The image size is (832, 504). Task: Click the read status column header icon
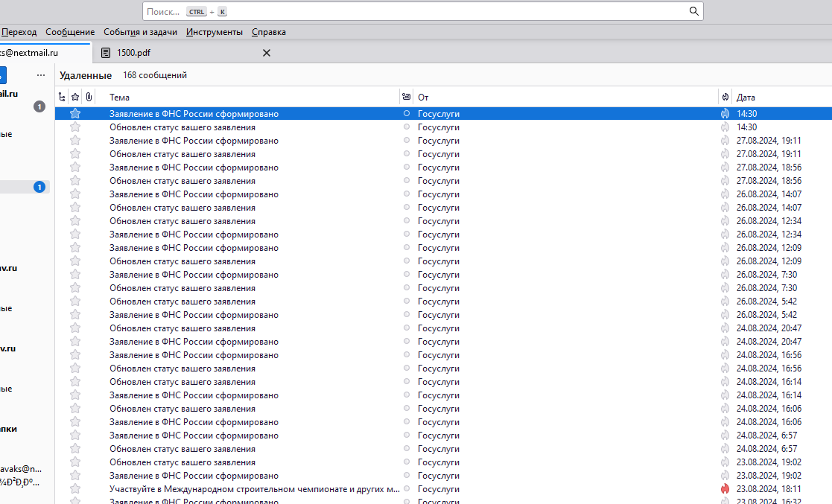pos(406,97)
